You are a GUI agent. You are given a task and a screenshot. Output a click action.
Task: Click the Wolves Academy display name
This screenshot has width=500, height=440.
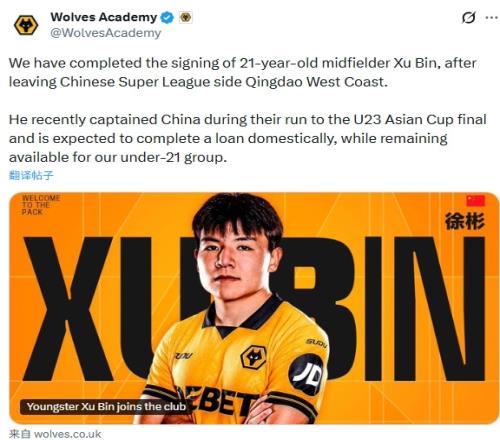[x=104, y=17]
